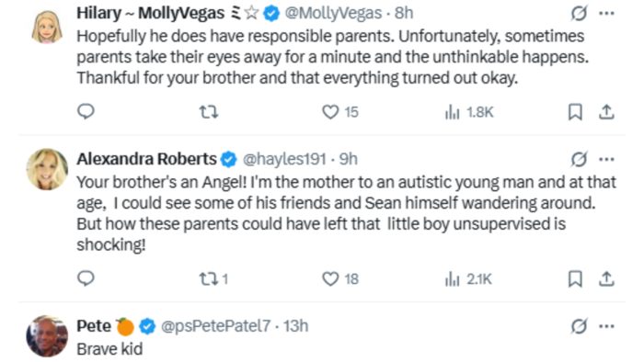Retweet Hilary MollyVegas post
644x362 pixels.
coord(209,112)
